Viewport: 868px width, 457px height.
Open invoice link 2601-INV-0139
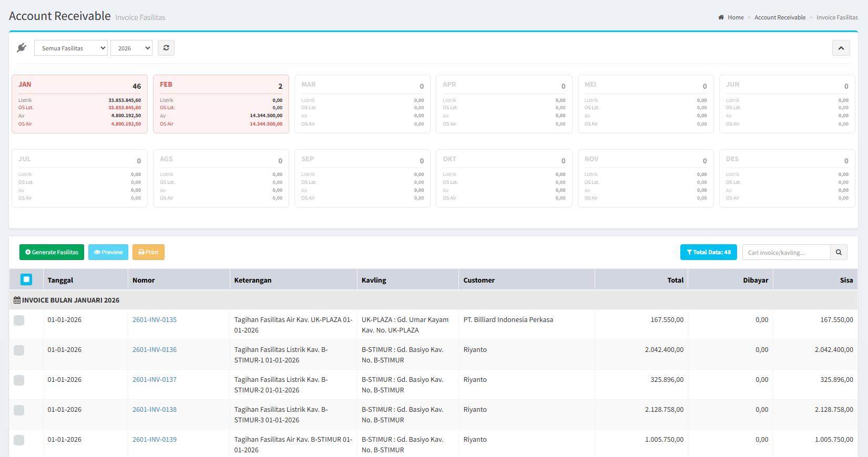pyautogui.click(x=155, y=440)
